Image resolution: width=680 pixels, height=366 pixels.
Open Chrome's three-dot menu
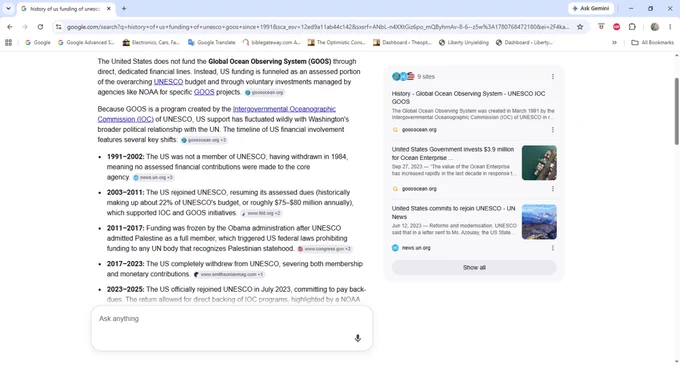670,27
